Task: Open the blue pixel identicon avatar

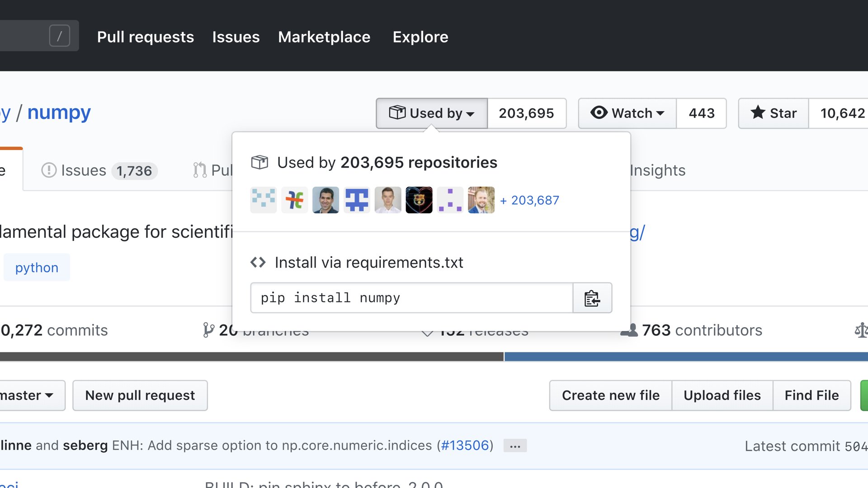Action: pyautogui.click(x=357, y=200)
